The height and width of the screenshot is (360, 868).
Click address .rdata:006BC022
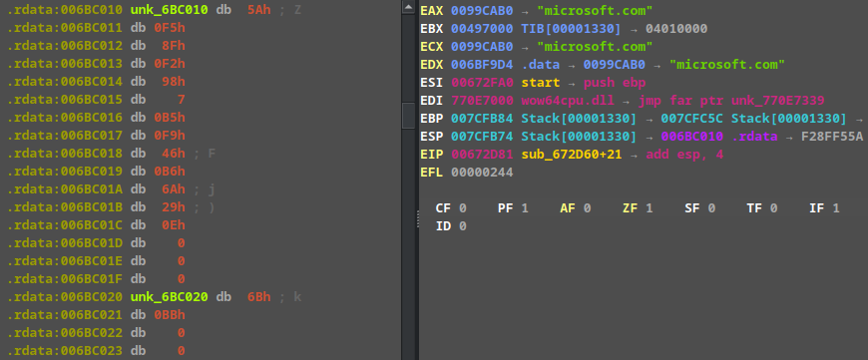click(x=65, y=333)
